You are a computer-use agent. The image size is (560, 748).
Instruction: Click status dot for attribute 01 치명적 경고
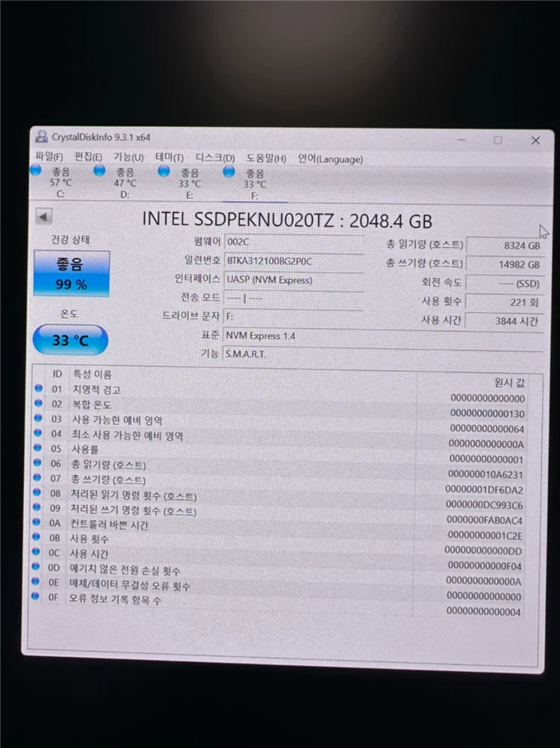(39, 389)
